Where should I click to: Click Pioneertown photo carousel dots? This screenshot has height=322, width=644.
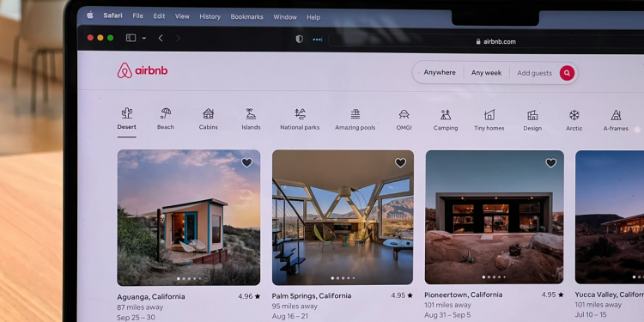(x=494, y=277)
